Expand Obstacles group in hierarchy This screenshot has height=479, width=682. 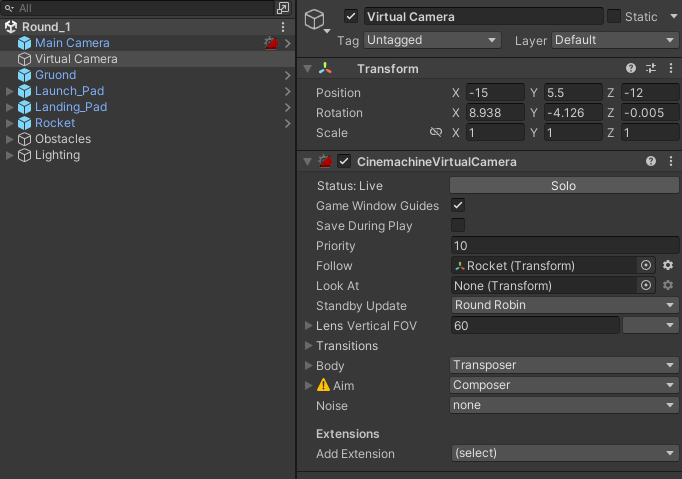tap(9, 139)
